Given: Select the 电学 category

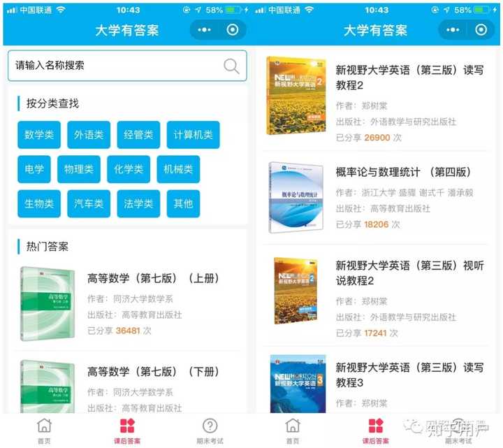Looking at the screenshot, I should [34, 169].
